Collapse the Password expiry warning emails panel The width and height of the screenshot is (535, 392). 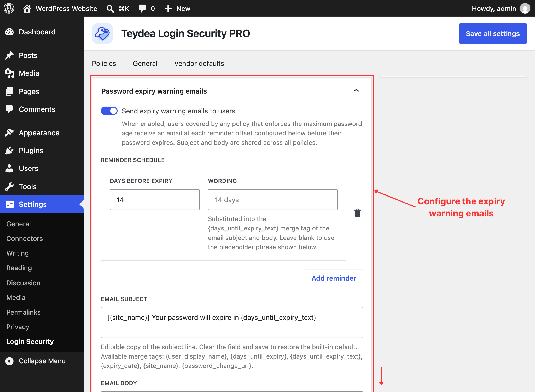(356, 91)
